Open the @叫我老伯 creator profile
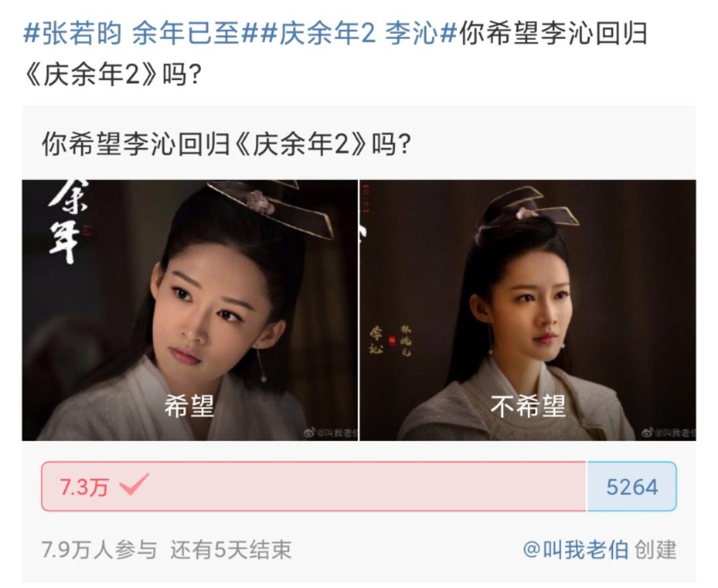The image size is (718, 588). pos(576,549)
